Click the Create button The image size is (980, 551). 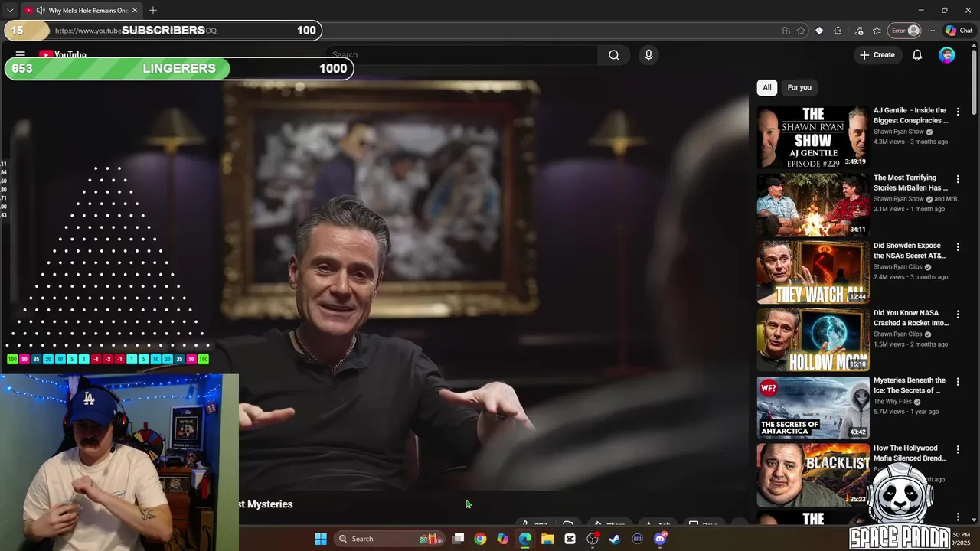(x=877, y=55)
